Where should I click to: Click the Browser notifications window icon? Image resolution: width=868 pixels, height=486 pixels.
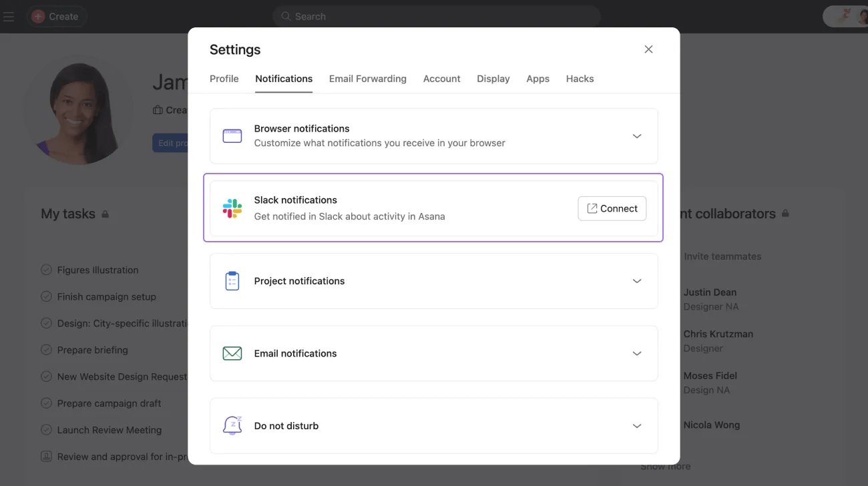click(232, 136)
